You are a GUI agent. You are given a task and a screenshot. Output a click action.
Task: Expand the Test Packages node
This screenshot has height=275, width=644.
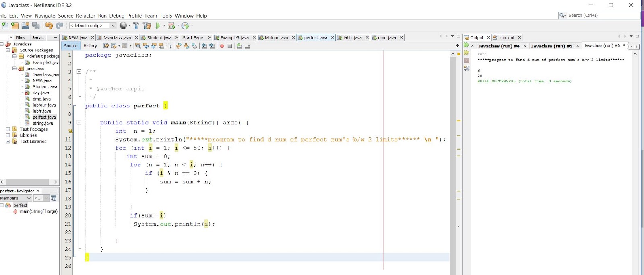[x=8, y=129]
